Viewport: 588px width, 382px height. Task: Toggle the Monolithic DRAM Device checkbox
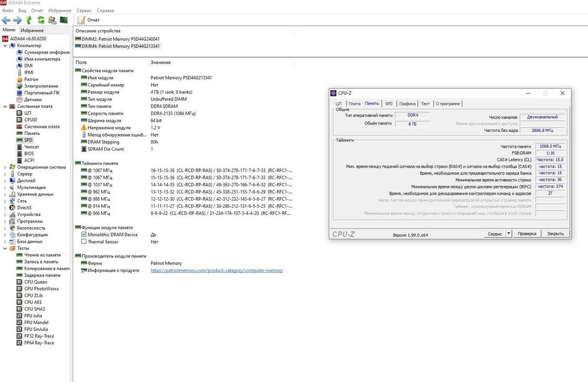[x=83, y=234]
